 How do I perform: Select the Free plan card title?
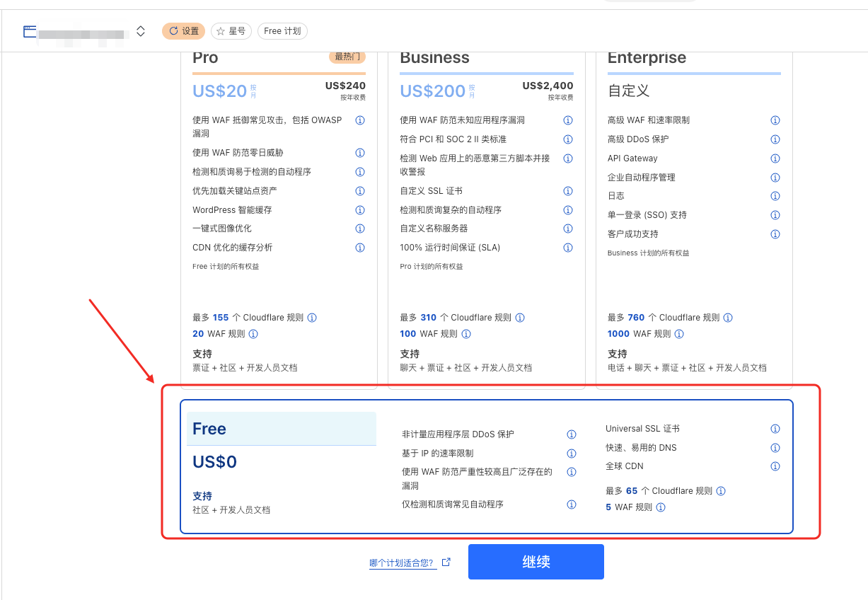coord(209,429)
